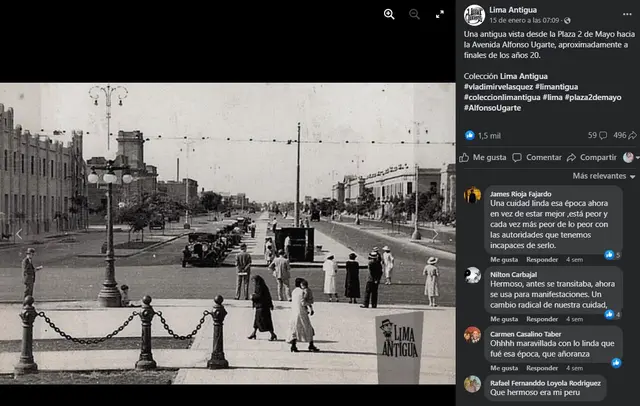Enter fullscreen photo view
The image size is (640, 406).
[x=440, y=14]
